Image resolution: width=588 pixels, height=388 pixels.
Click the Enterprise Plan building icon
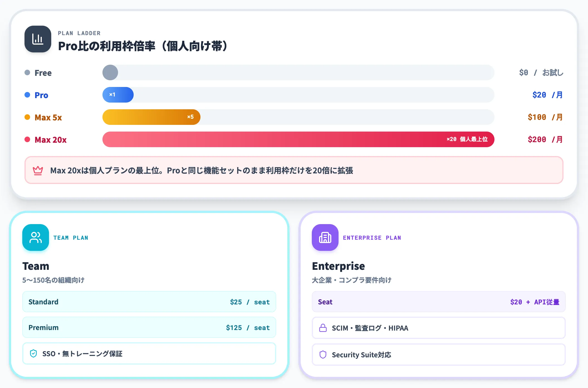tap(325, 237)
